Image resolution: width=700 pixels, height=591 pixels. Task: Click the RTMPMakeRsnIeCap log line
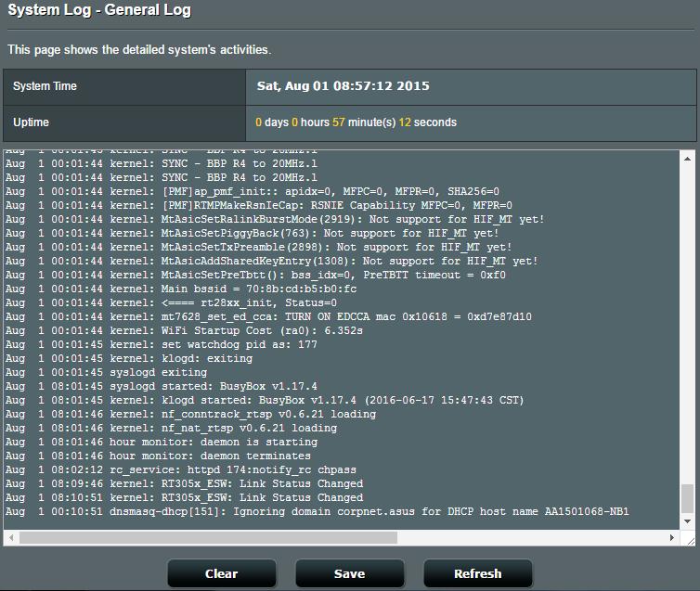pyautogui.click(x=258, y=205)
